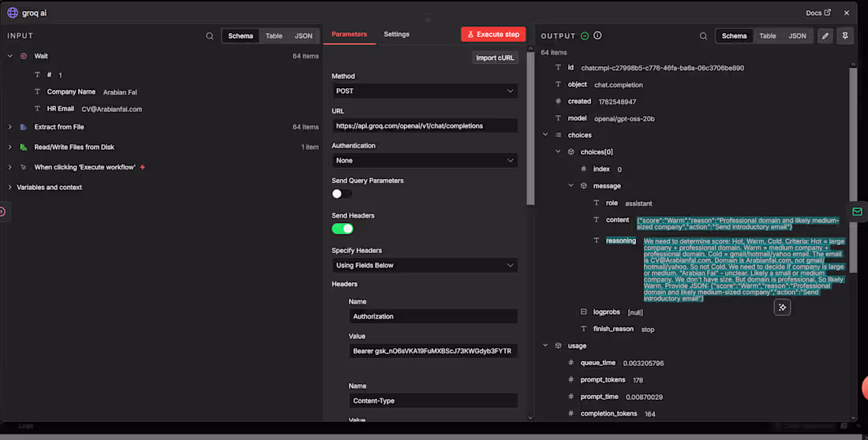
Task: Select the HR Email field
Action: 60,109
